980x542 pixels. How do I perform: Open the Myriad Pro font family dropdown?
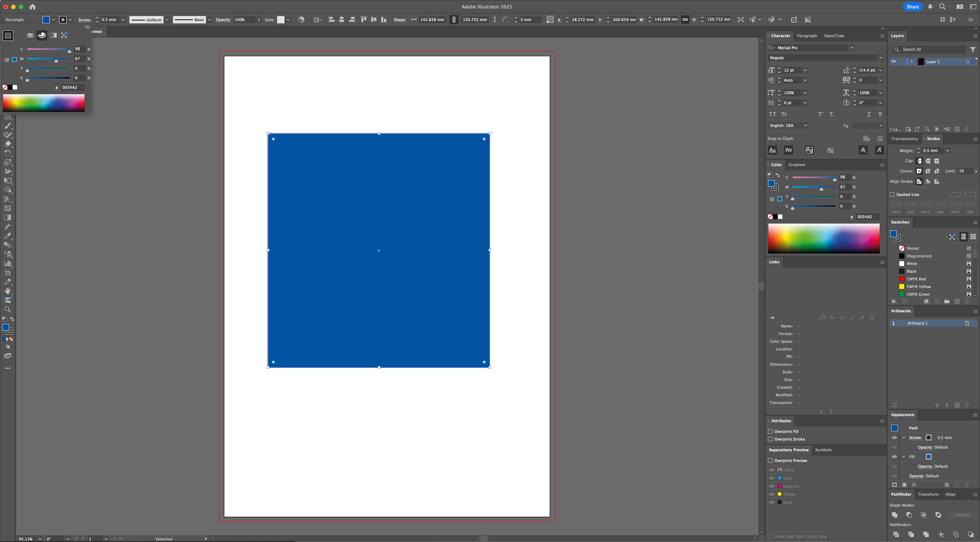(852, 47)
